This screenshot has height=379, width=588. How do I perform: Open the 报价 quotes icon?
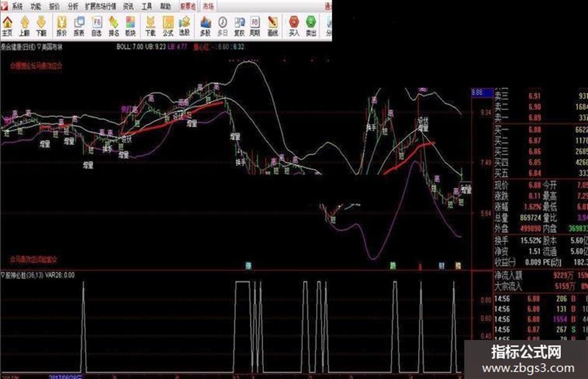point(62,26)
